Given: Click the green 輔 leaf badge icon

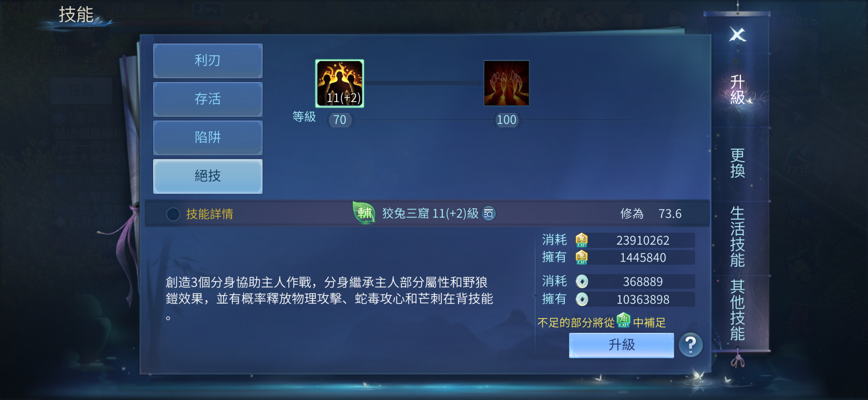Looking at the screenshot, I should tap(364, 213).
